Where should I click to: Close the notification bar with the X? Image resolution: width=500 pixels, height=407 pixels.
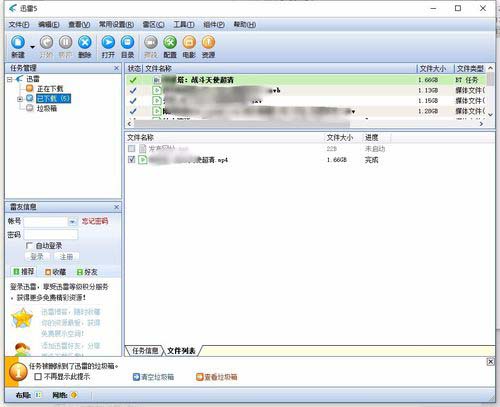coord(490,362)
